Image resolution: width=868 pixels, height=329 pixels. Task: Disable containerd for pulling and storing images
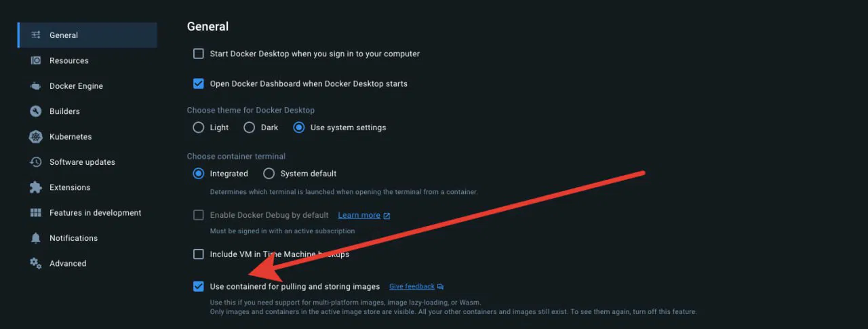[199, 286]
